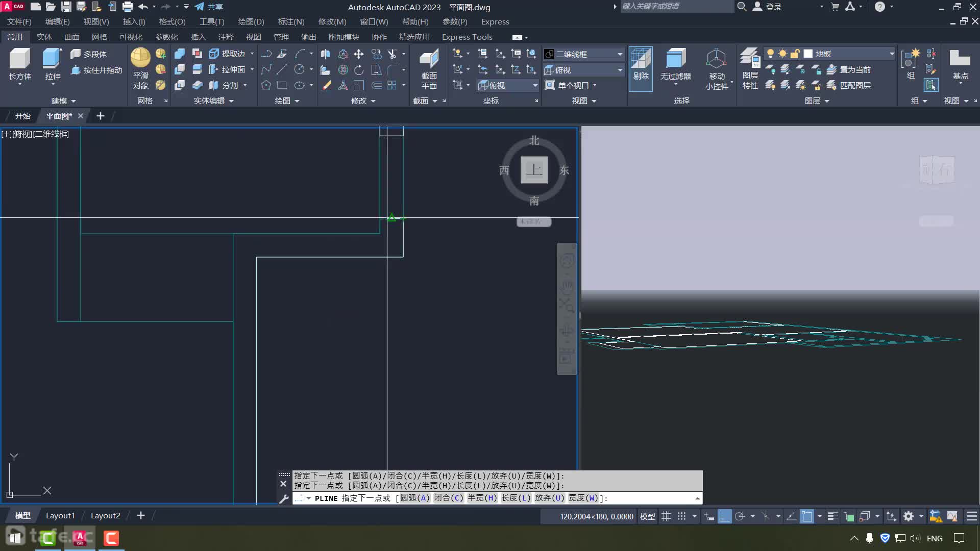Open the Move Gizmo (移动小控件) tool
The image size is (980, 551).
717,69
